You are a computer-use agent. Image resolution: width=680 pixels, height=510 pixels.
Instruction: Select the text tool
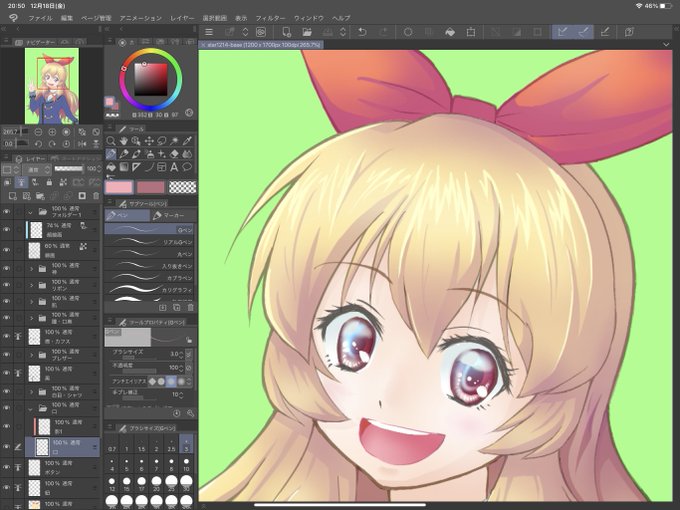pos(174,167)
